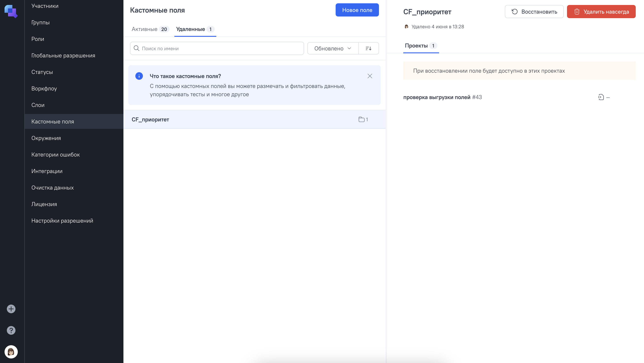Click the add new workspace plus icon
The image size is (644, 363).
pos(11,309)
